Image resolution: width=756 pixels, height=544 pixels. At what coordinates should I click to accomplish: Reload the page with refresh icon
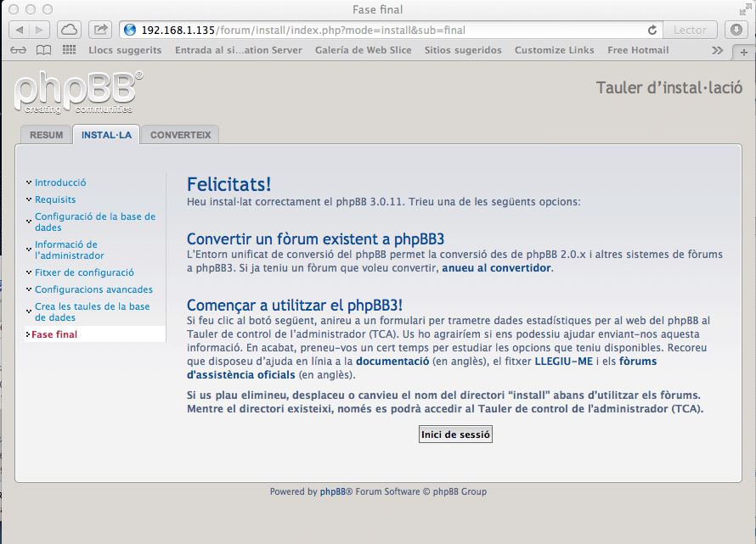click(652, 30)
